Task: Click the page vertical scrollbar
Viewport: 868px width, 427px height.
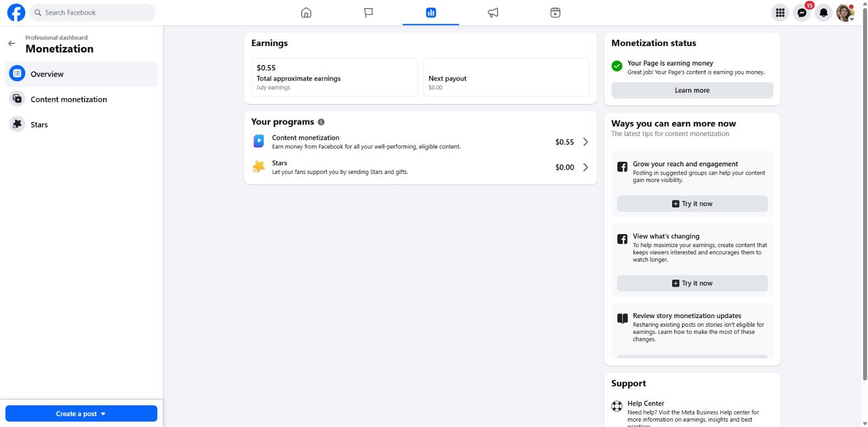Action: pos(865,194)
